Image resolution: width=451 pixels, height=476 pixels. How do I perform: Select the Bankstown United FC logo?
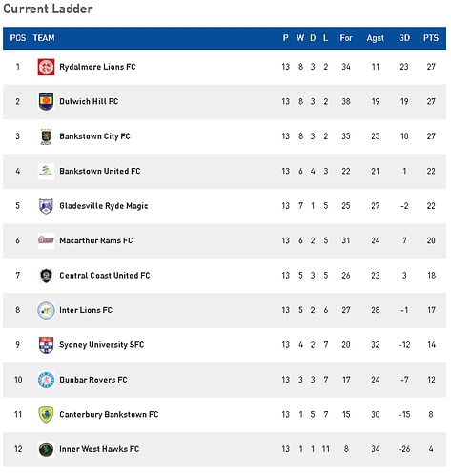[x=46, y=172]
